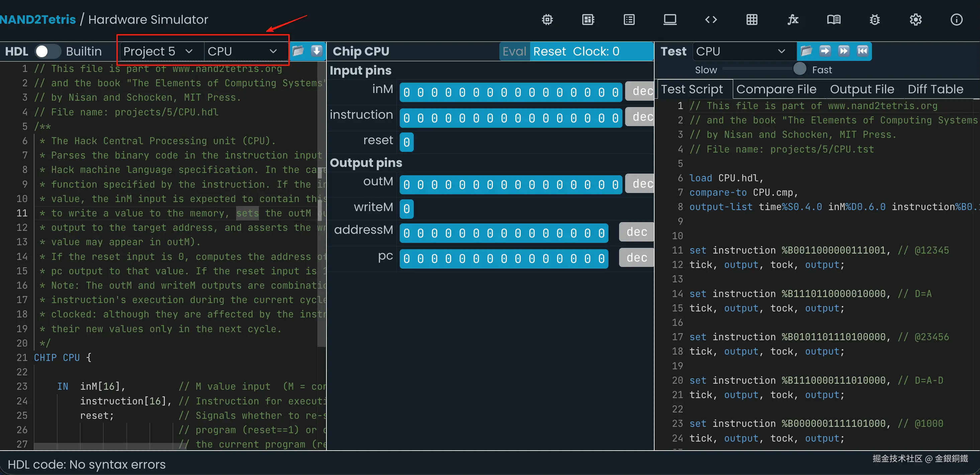
Task: Click the code brackets icon in header
Action: coord(711,19)
